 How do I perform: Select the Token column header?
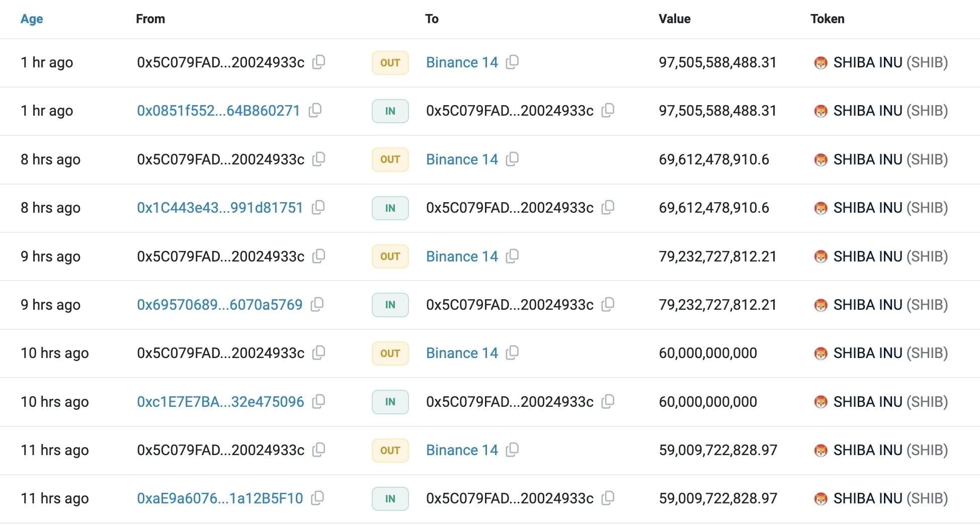pos(828,19)
